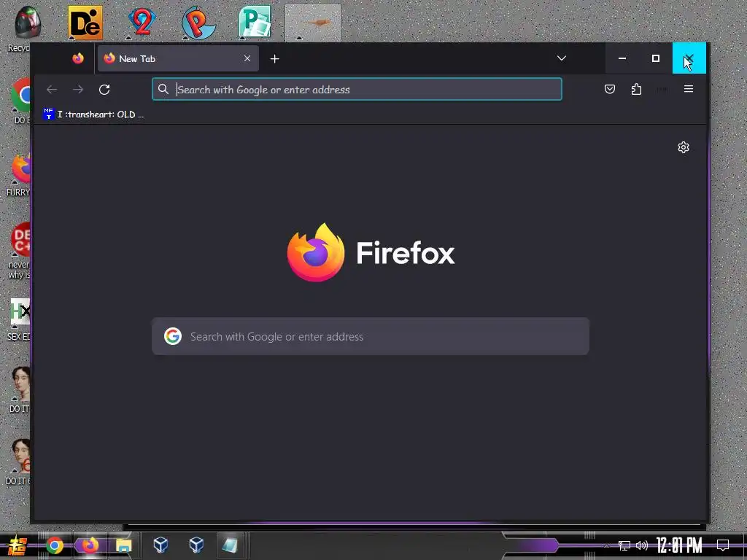The height and width of the screenshot is (560, 747).
Task: Open first VirtualBox cube taskbar icon
Action: tap(160, 544)
